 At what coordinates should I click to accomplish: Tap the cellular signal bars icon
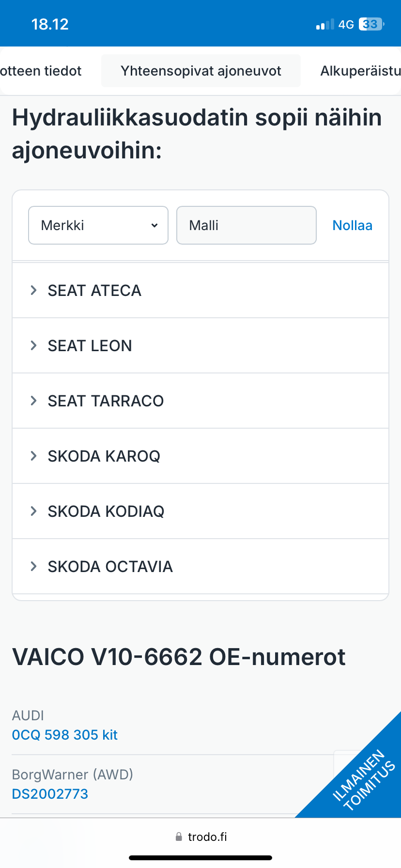click(x=324, y=25)
